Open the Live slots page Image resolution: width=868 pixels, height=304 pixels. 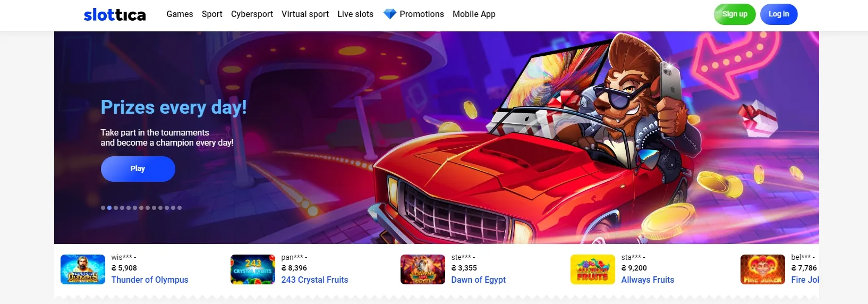(x=355, y=14)
